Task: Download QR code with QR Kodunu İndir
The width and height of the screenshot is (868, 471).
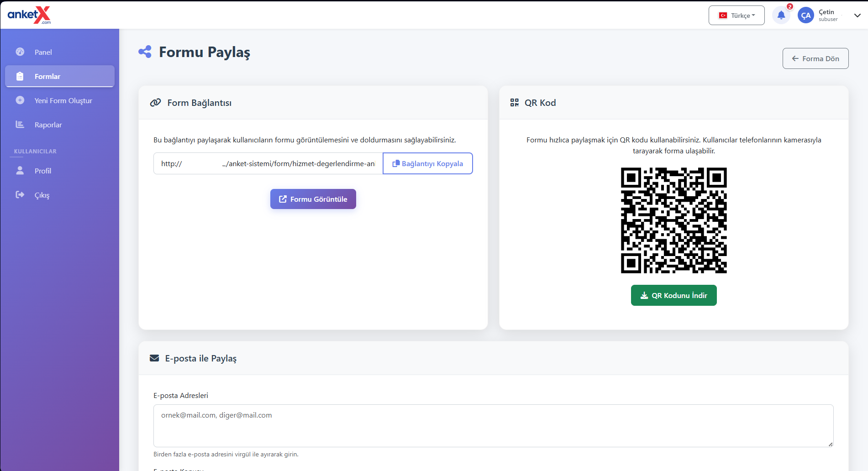Action: 673,295
